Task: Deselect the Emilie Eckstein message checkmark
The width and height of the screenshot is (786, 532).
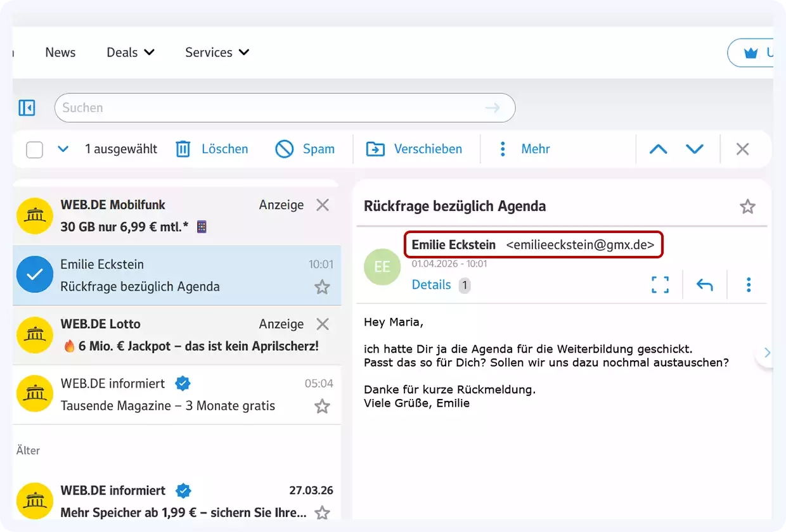Action: [x=35, y=275]
